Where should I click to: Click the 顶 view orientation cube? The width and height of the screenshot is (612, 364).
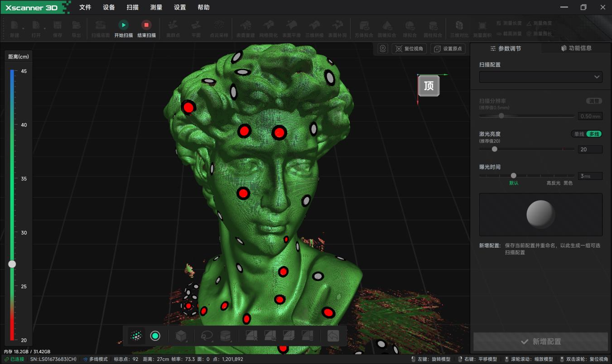[429, 86]
